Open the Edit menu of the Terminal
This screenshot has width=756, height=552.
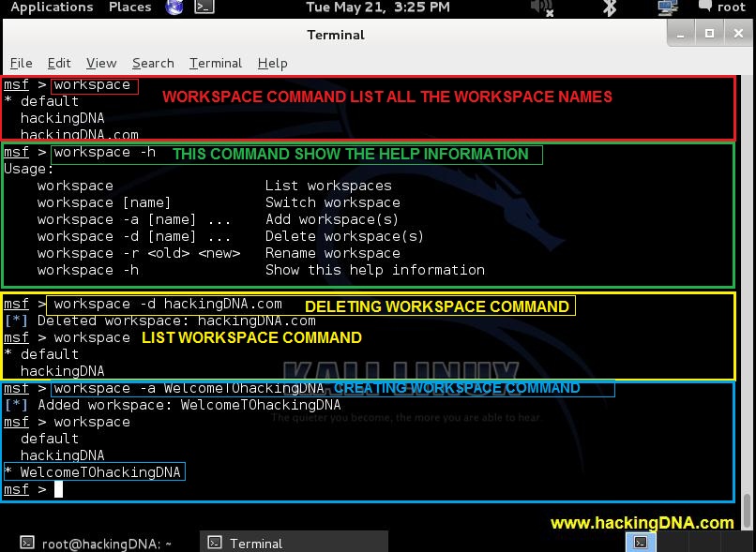[x=59, y=63]
